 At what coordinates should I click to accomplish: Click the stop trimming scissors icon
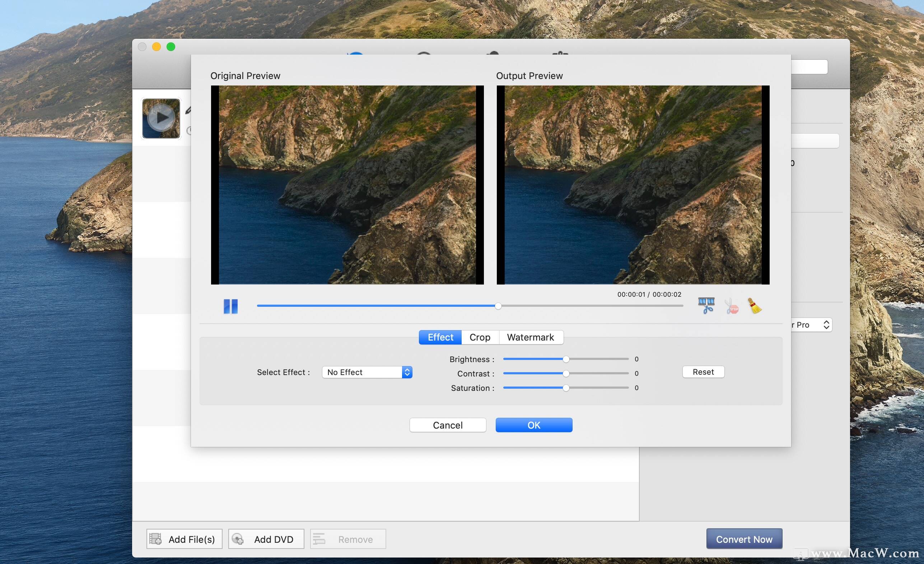point(731,306)
